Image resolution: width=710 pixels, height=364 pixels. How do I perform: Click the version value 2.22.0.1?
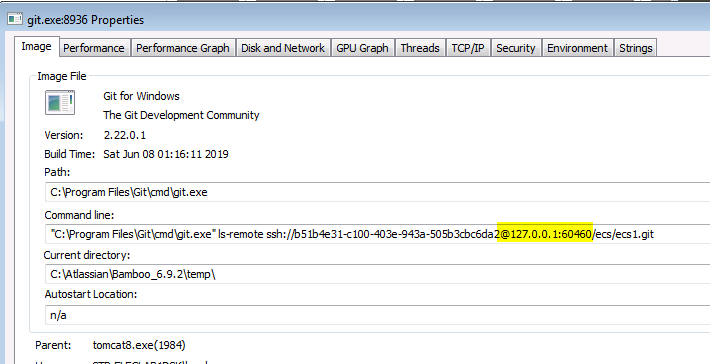[x=125, y=135]
